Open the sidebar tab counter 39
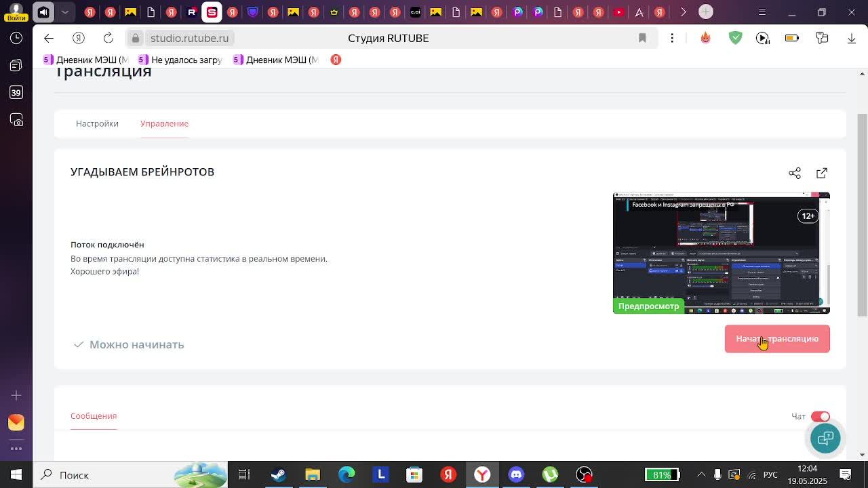Screen dimensions: 868x488 [x=16, y=92]
